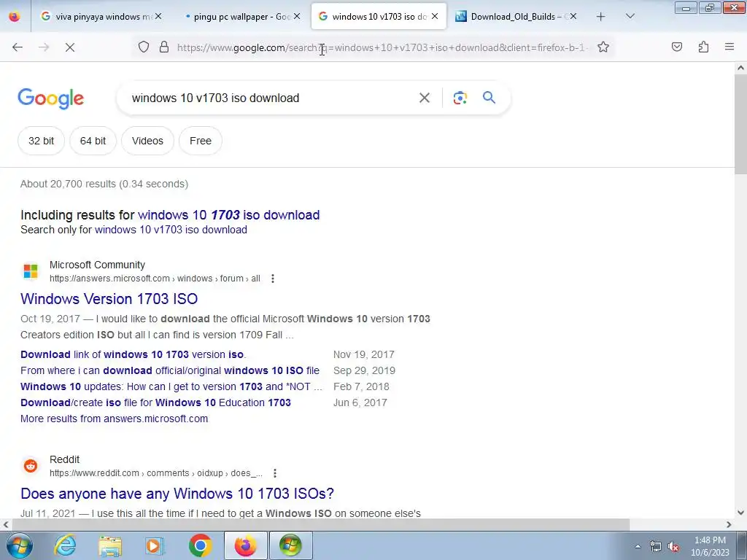This screenshot has width=747, height=560.
Task: Click the vertical scrollbar thumb
Action: pos(741,125)
